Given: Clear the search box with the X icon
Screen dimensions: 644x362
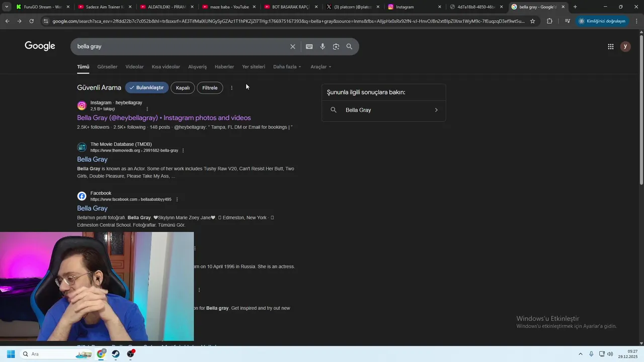Looking at the screenshot, I should tap(293, 46).
